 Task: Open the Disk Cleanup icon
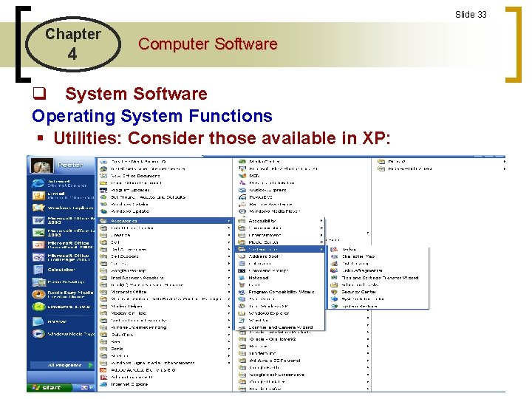coord(334,264)
